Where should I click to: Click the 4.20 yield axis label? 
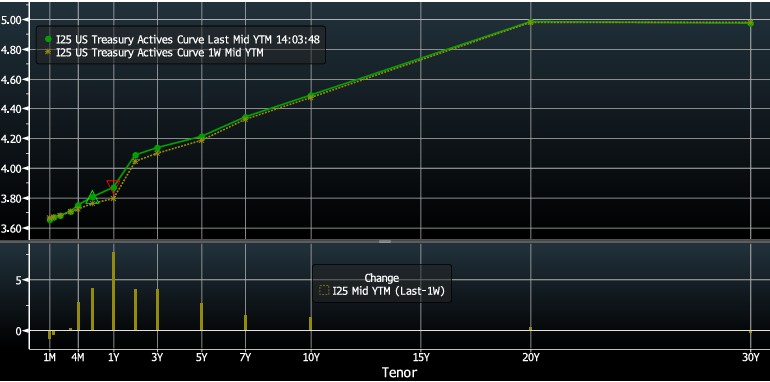click(x=12, y=139)
